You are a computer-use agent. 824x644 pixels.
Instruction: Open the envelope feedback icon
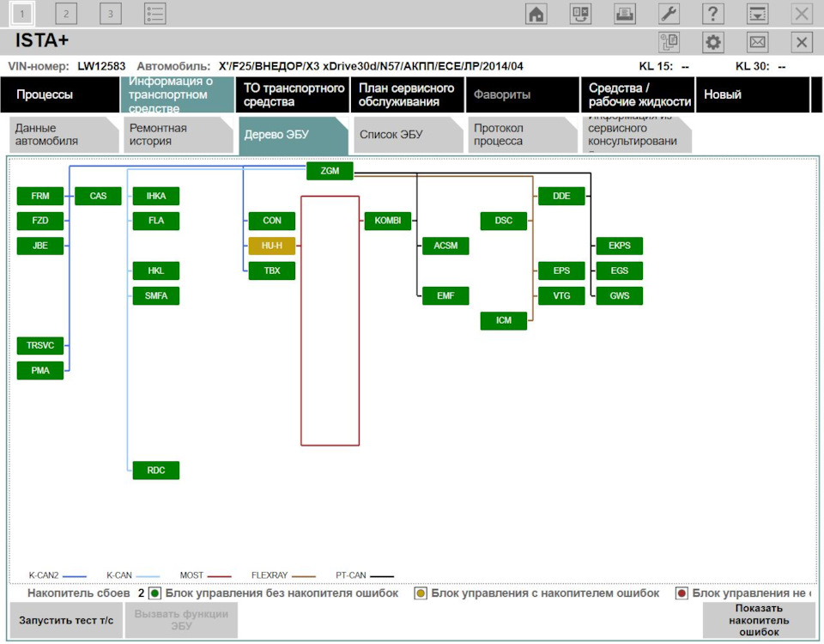(757, 42)
